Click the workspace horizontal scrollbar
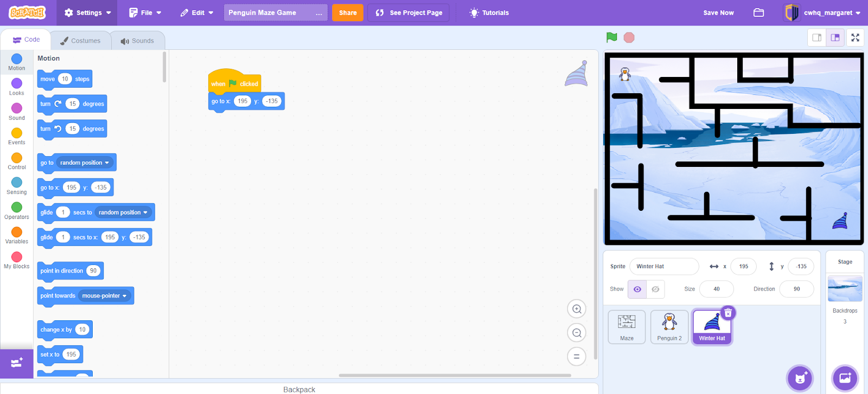This screenshot has height=394, width=868. [x=455, y=375]
